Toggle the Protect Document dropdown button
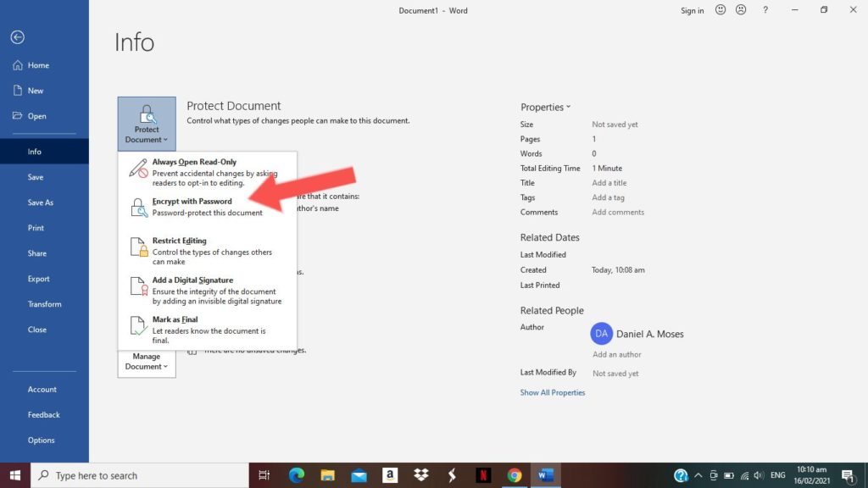This screenshot has width=868, height=488. click(147, 124)
